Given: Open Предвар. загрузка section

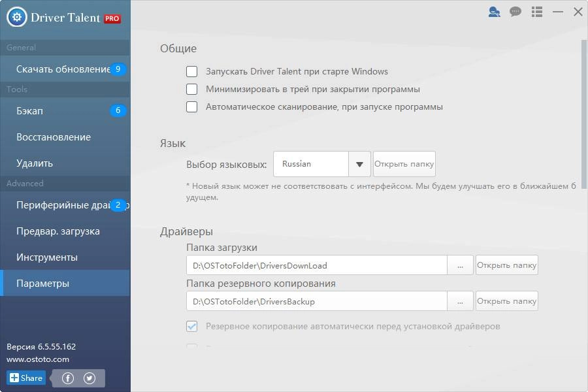Looking at the screenshot, I should (65, 231).
